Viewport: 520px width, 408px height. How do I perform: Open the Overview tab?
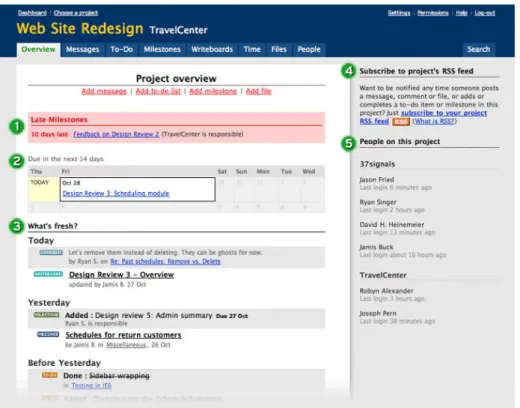[38, 50]
